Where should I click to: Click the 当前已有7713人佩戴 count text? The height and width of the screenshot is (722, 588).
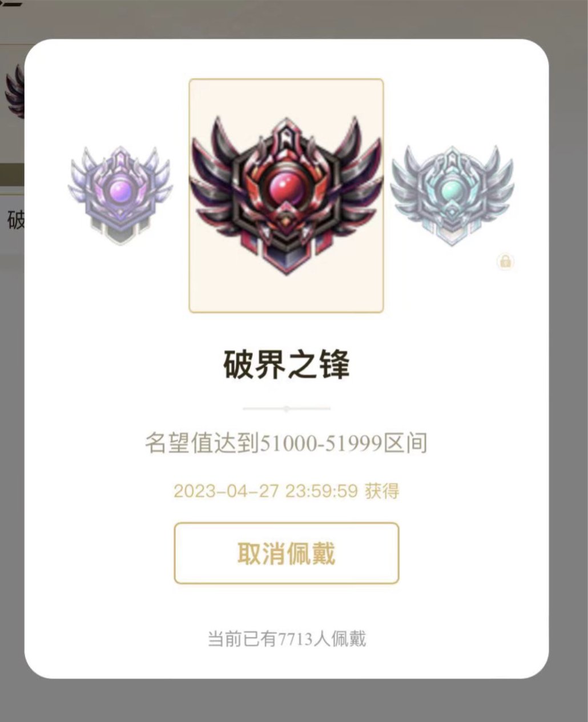point(286,638)
